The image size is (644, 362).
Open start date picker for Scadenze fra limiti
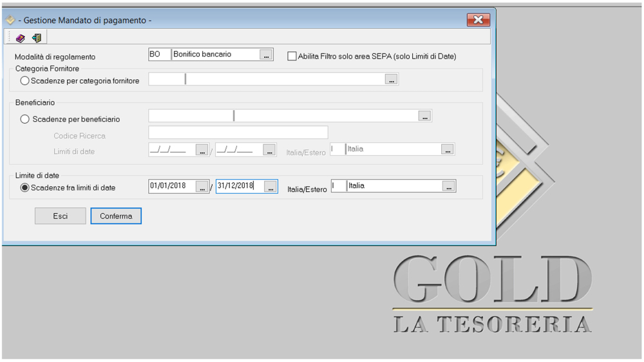pyautogui.click(x=202, y=187)
